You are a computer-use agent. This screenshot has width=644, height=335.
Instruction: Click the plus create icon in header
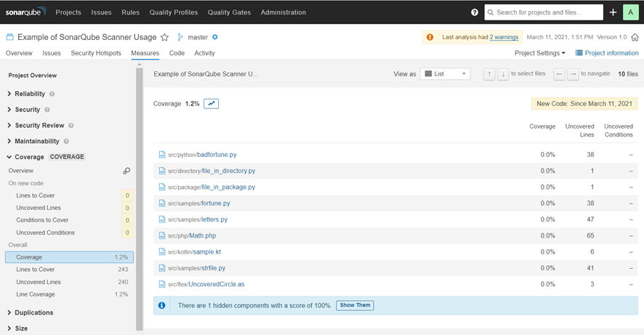click(x=613, y=12)
